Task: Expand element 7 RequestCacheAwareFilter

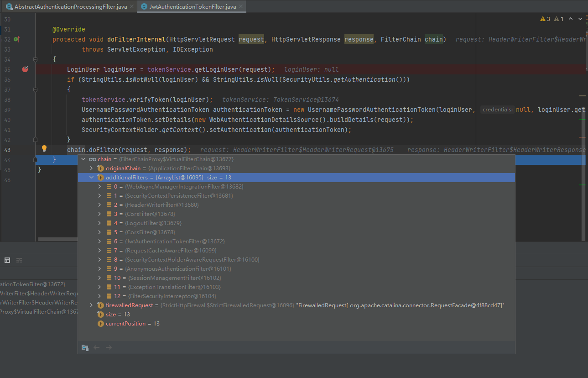Action: pos(99,251)
